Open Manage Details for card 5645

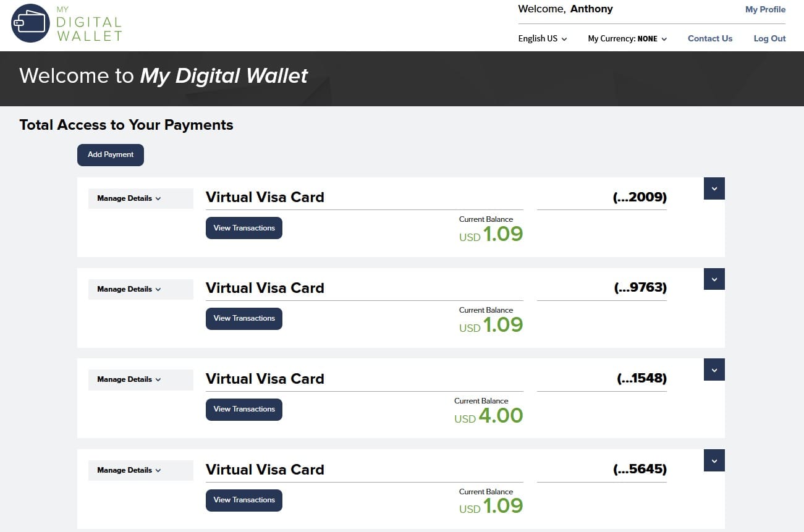129,470
